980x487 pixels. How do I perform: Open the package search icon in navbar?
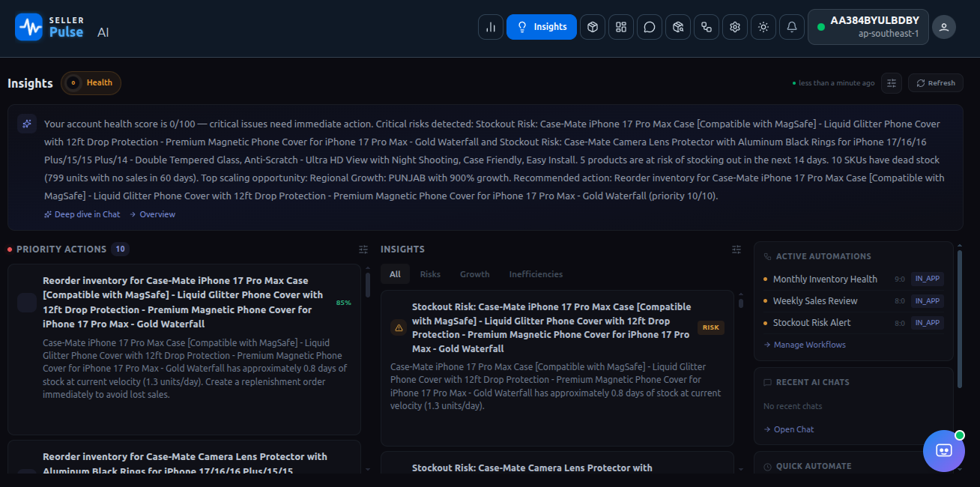678,27
